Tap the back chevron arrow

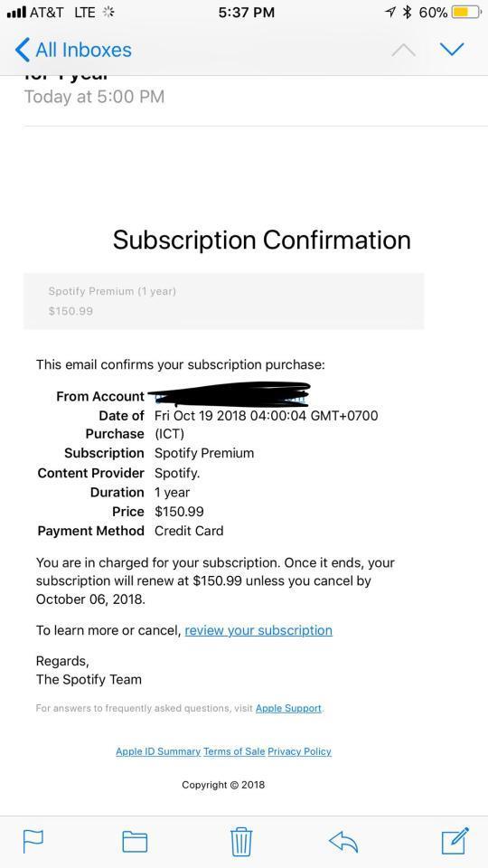point(22,50)
